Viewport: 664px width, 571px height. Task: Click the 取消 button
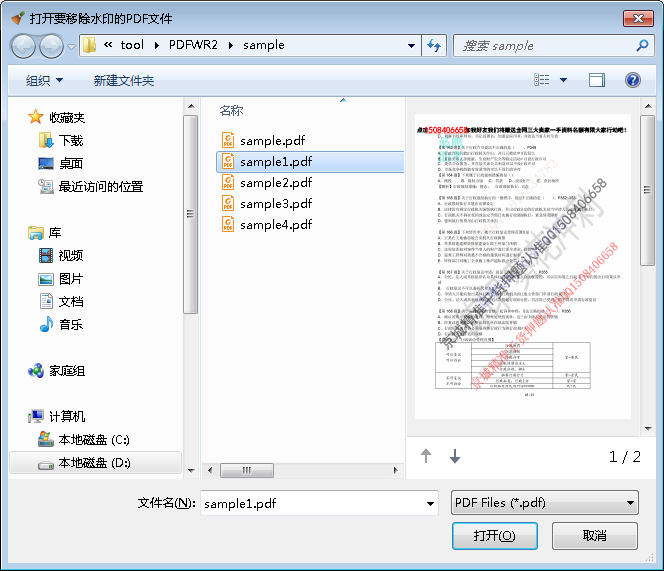(595, 536)
